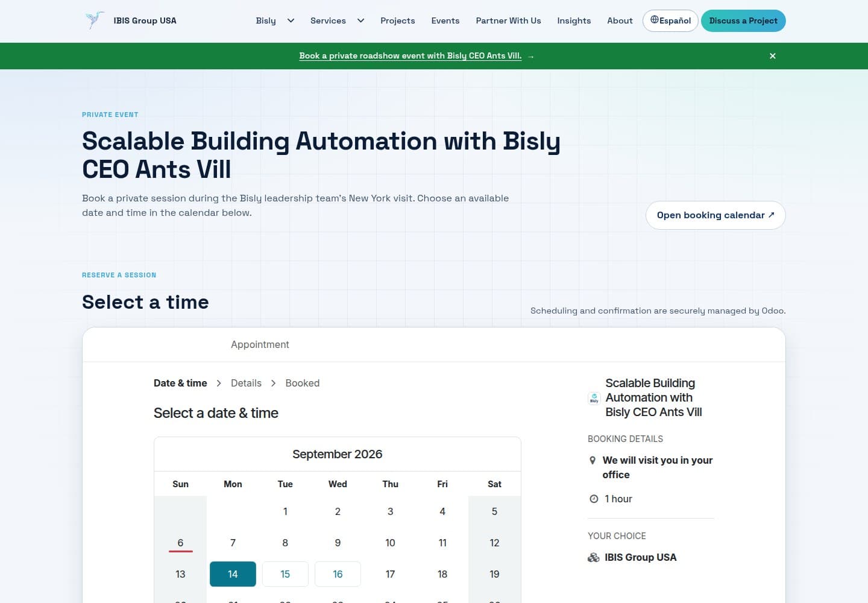
Task: Click the globe icon in Español button
Action: click(x=654, y=20)
